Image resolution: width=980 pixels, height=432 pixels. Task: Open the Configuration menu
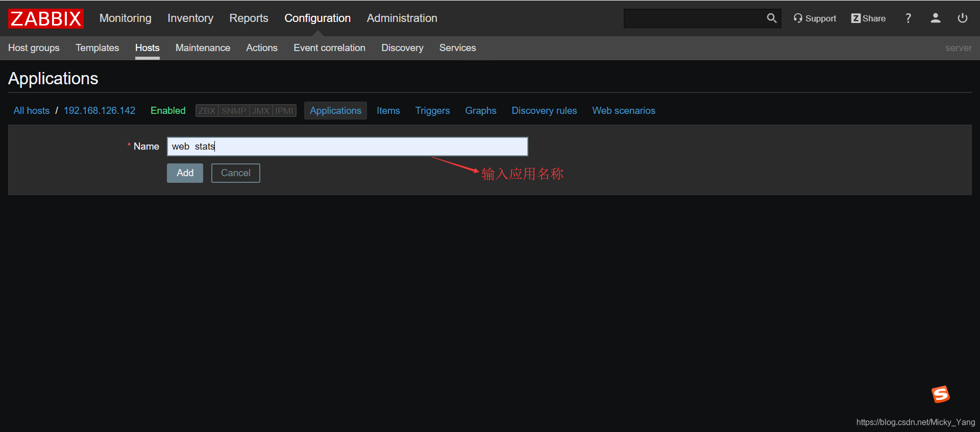pyautogui.click(x=317, y=18)
